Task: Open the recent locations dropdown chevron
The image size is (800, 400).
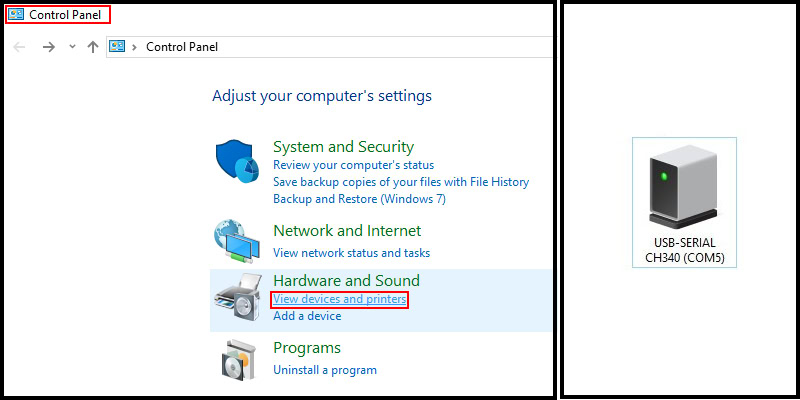Action: tap(71, 47)
